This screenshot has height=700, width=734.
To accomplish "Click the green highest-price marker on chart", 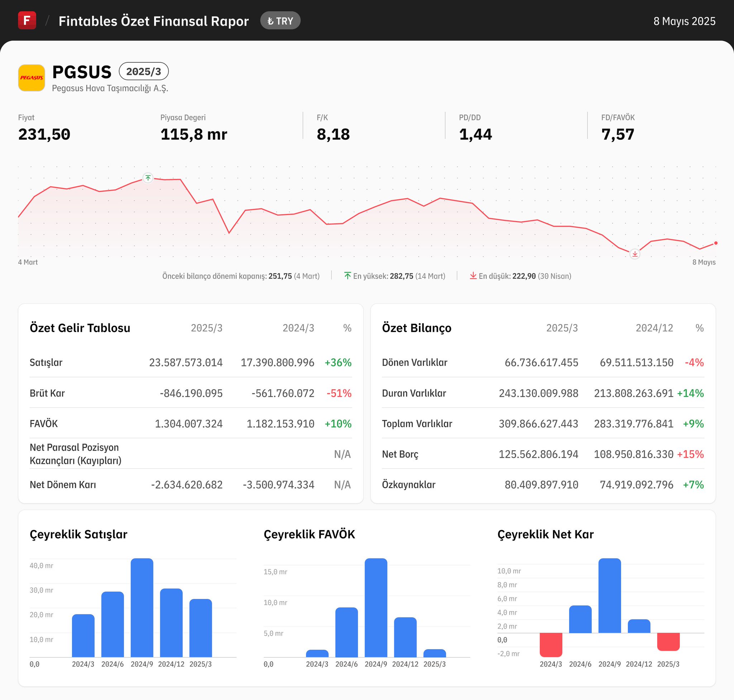I will point(148,178).
